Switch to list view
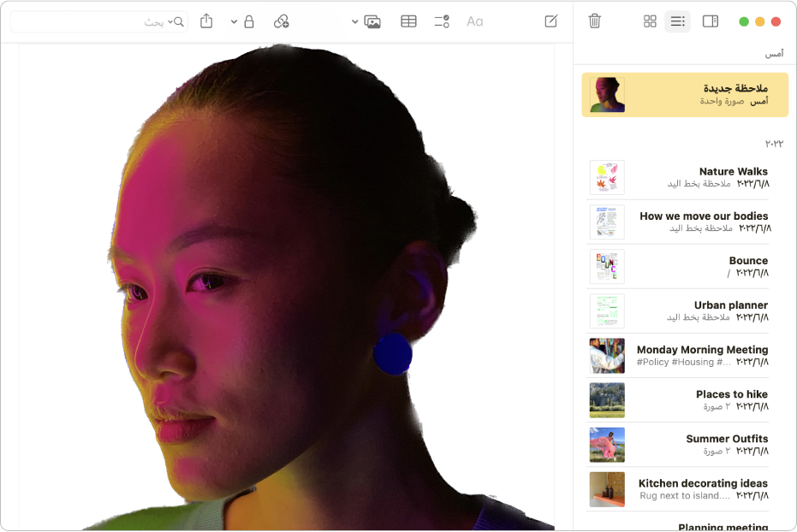Image resolution: width=797 pixels, height=532 pixels. coord(677,21)
